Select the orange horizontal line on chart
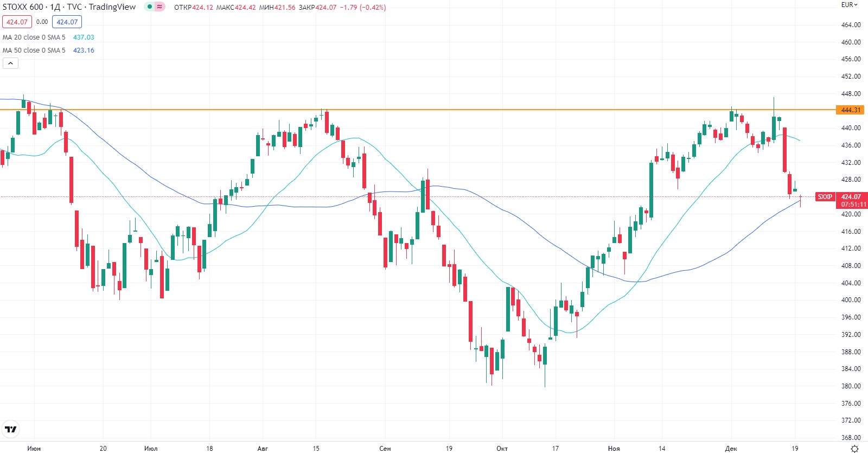Viewport: 868px width, 453px height. (434, 110)
